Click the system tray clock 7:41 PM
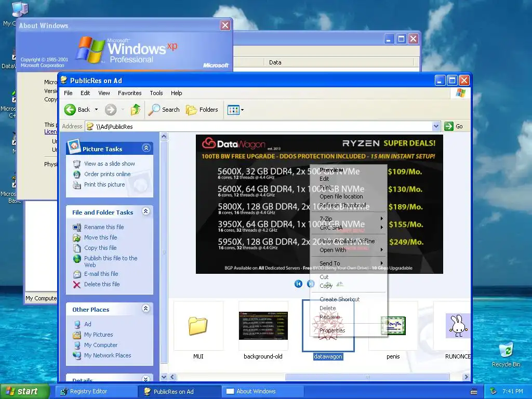Image resolution: width=532 pixels, height=399 pixels. pyautogui.click(x=512, y=392)
